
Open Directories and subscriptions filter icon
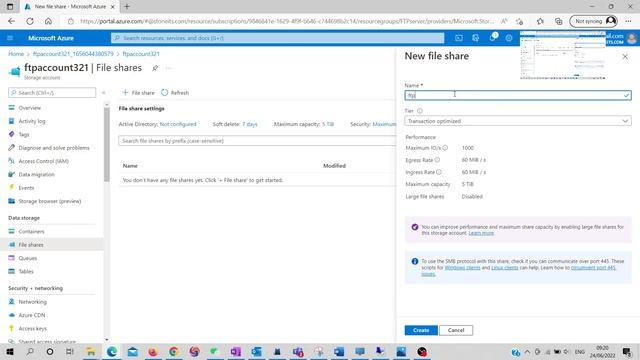coord(476,38)
